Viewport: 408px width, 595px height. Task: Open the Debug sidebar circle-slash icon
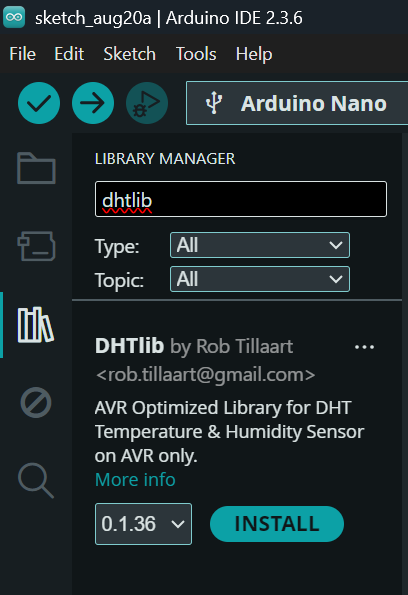coord(36,403)
